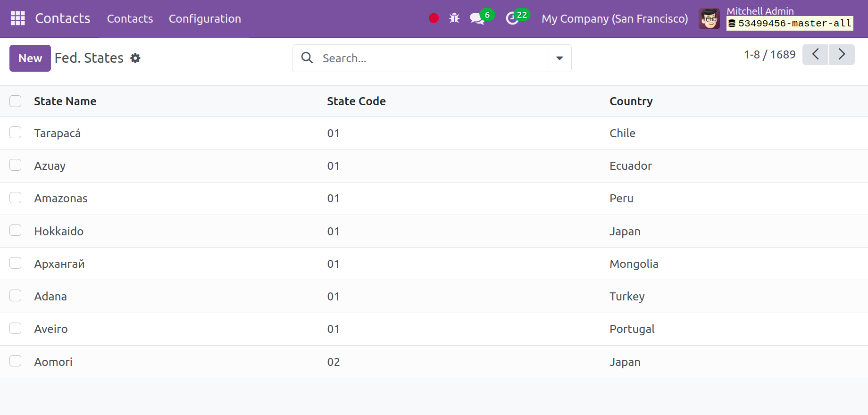Click the Fed. States gear settings icon
The width and height of the screenshot is (868, 415).
coord(135,58)
